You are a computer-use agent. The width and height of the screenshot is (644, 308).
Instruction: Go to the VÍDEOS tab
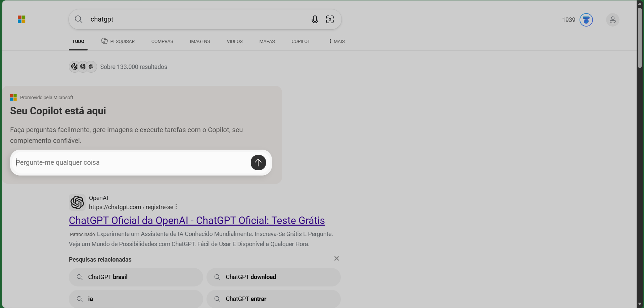[235, 41]
